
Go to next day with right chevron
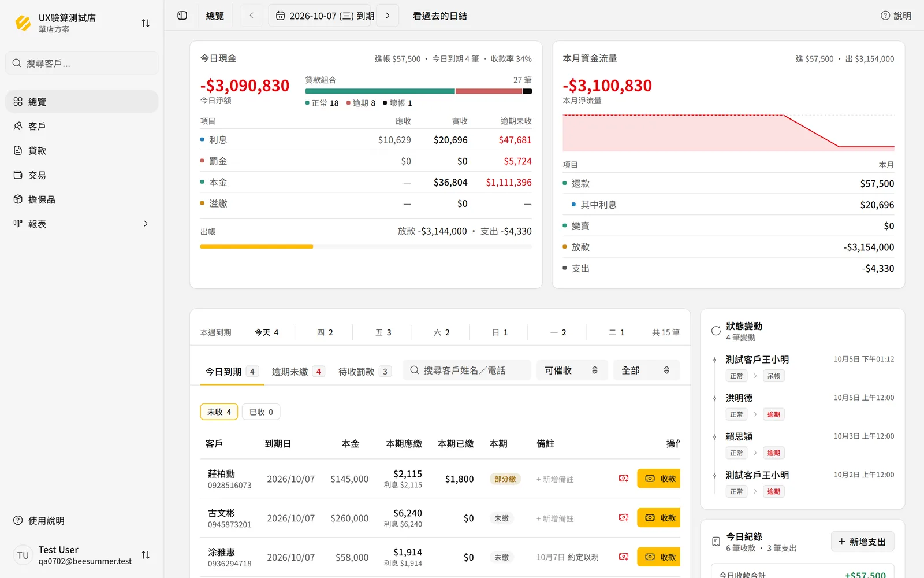pyautogui.click(x=388, y=16)
